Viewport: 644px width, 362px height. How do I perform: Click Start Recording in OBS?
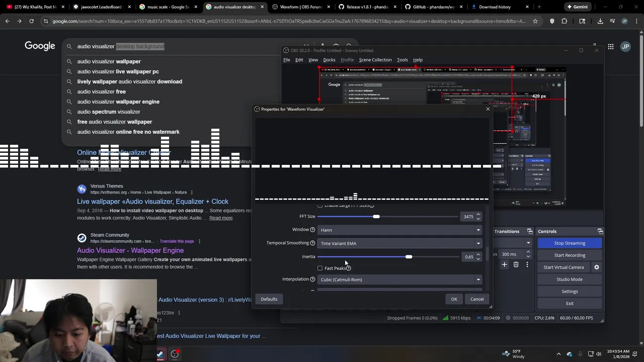tap(570, 255)
